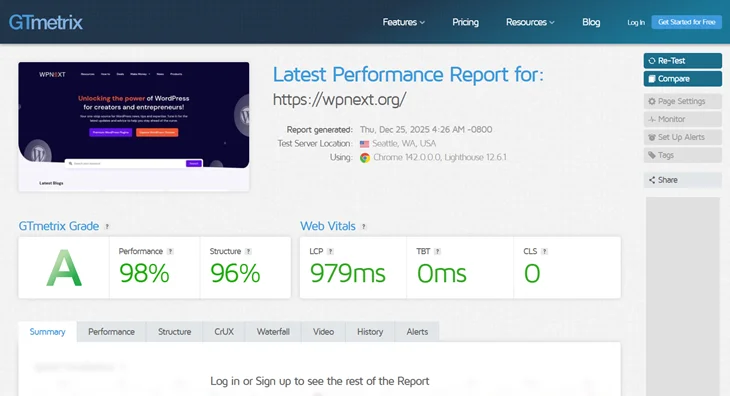Open the Video tab
The width and height of the screenshot is (730, 396).
coord(324,332)
